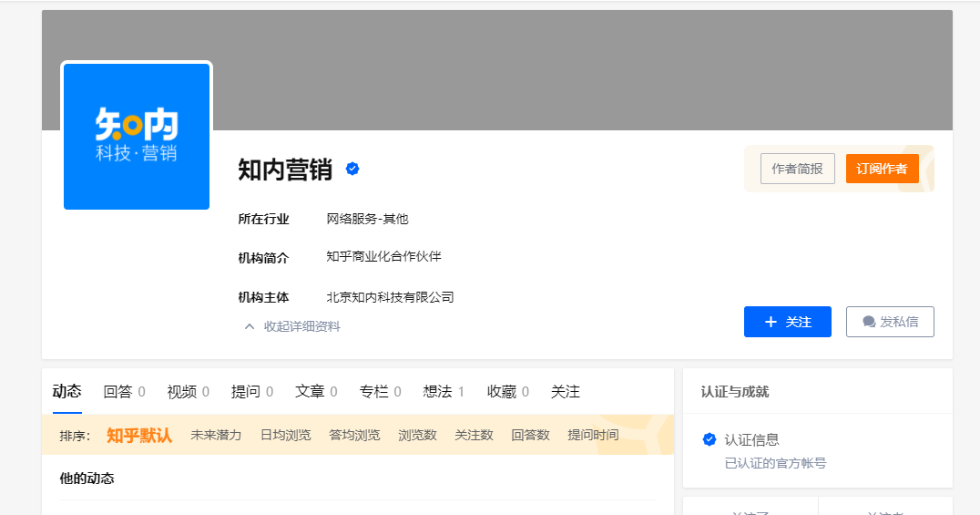980x515 pixels.
Task: Open the 视频 tab
Action: coord(189,392)
